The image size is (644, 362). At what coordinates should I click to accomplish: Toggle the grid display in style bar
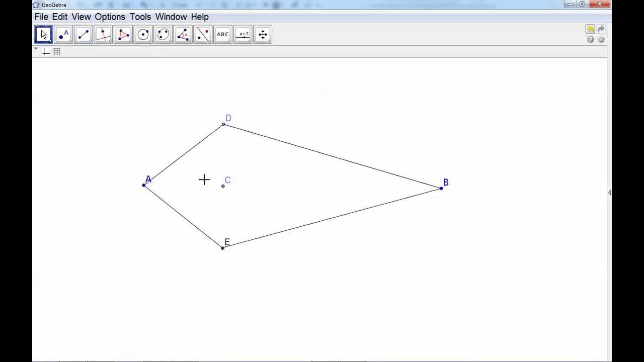[x=56, y=52]
